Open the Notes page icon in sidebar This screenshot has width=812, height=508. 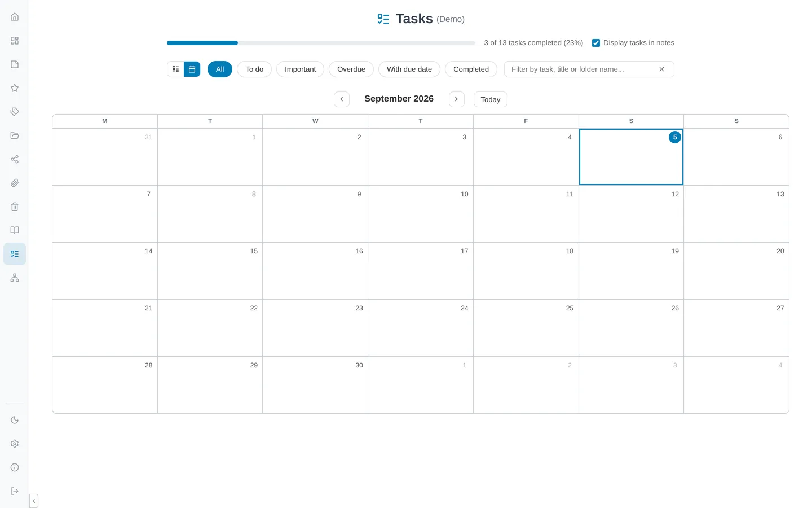coord(15,64)
